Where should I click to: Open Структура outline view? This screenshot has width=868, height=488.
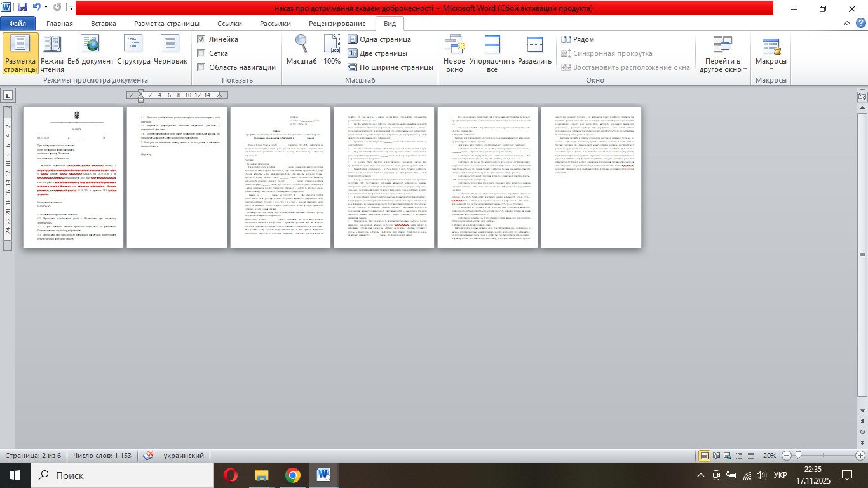133,53
